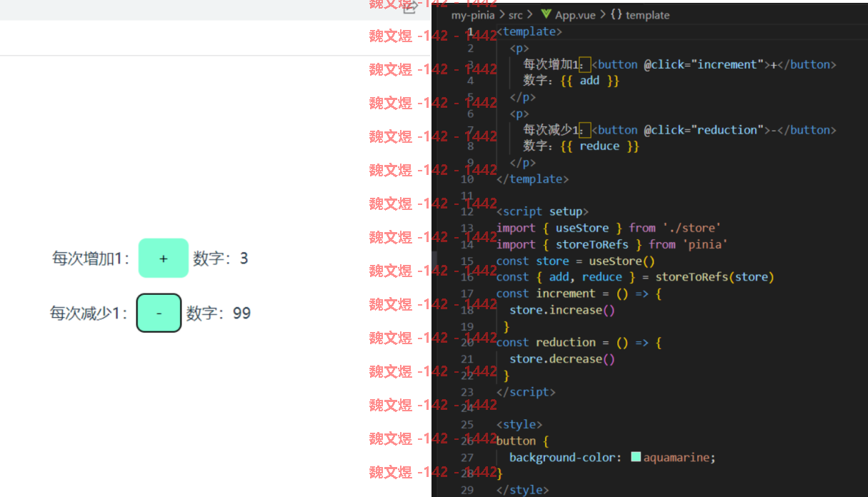Click '{{ reduce }}' in the template code

(599, 146)
